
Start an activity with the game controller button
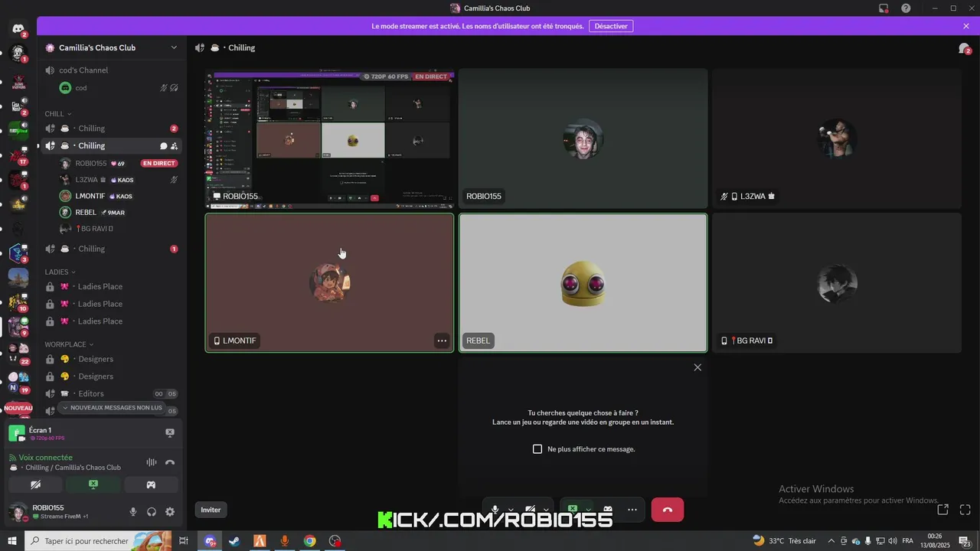152,484
